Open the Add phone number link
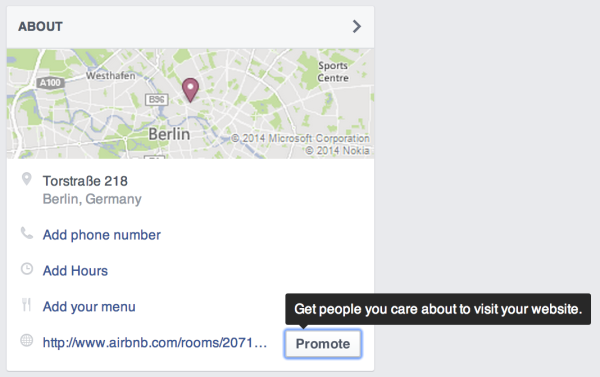The height and width of the screenshot is (377, 600). (x=102, y=235)
